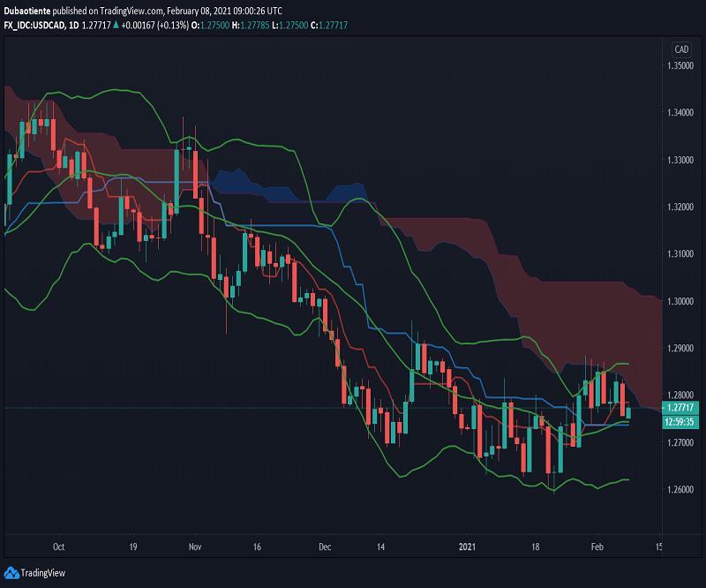Click the CAD currency label button
The image size is (706, 588).
681,49
